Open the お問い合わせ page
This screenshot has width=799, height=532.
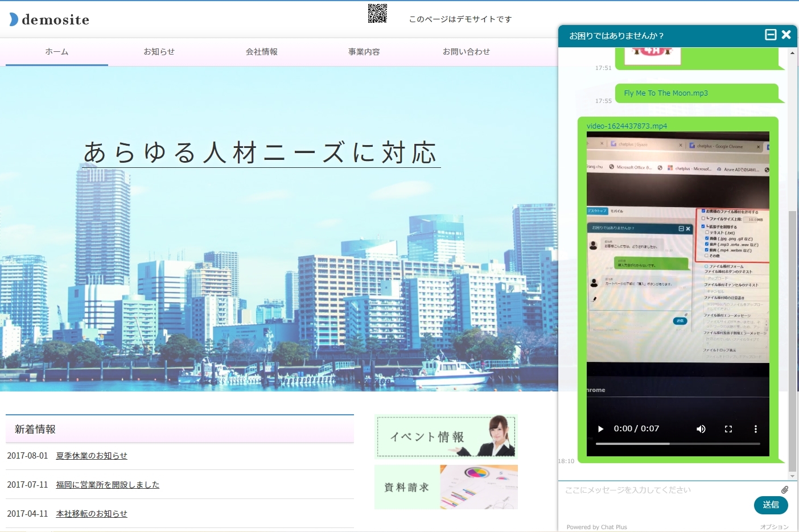point(466,52)
